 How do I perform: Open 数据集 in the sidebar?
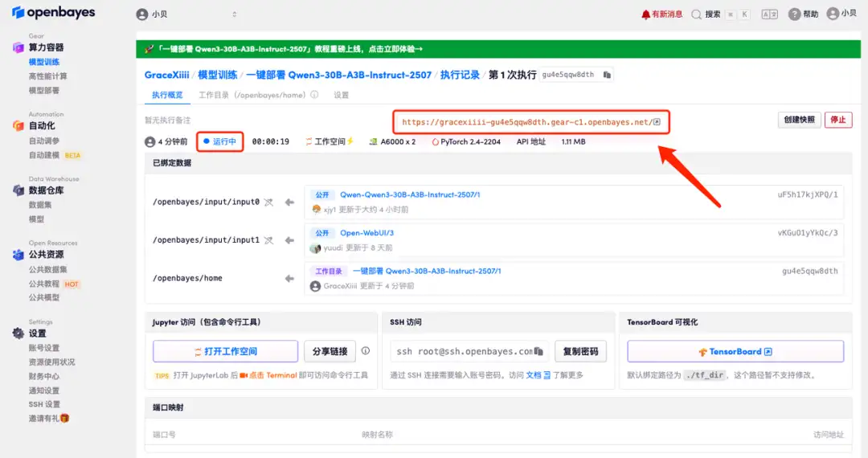click(40, 205)
